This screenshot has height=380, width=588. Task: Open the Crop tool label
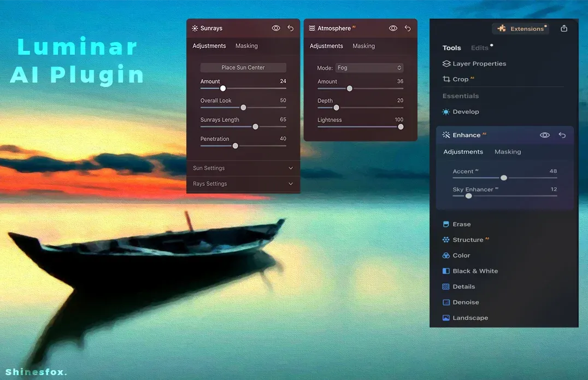point(461,79)
